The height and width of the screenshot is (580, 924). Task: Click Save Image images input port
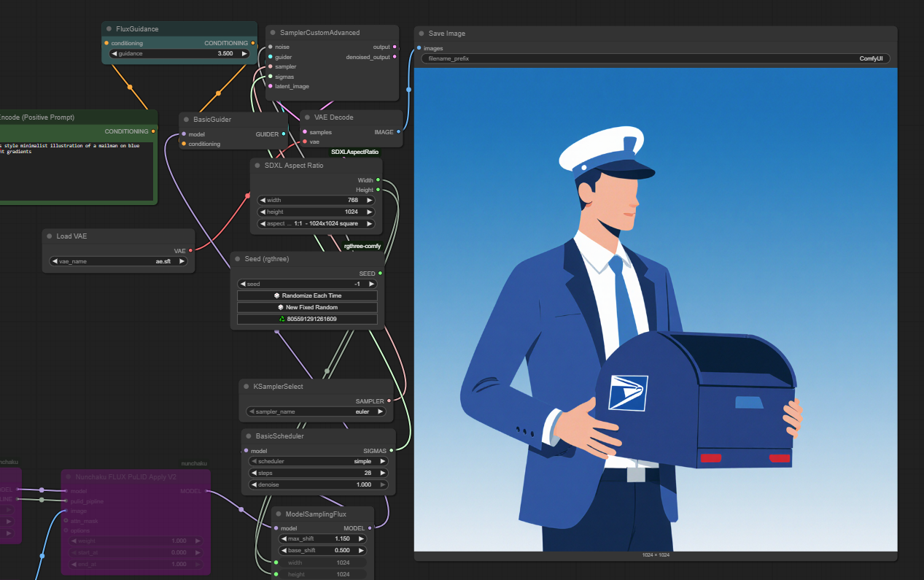pos(419,48)
